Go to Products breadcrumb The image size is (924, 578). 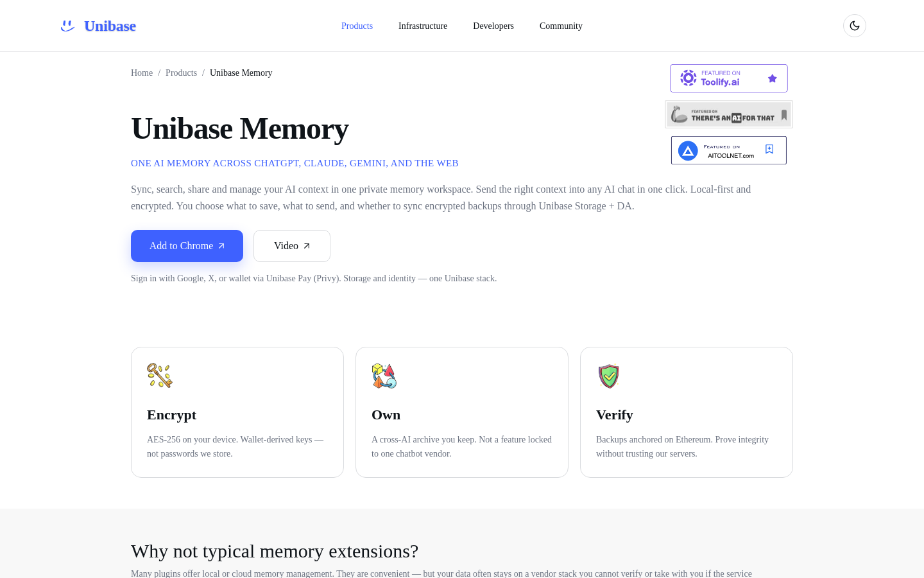pos(181,73)
